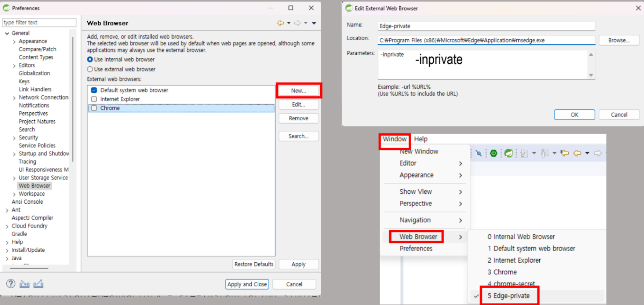Expand the Workspace tree node
The image size is (644, 305).
[14, 194]
